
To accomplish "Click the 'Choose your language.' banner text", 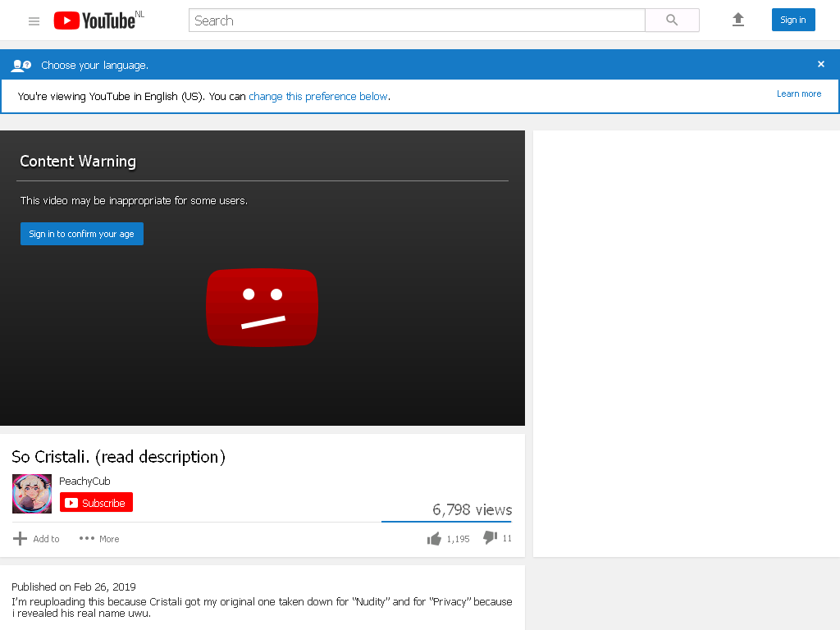I will [95, 66].
